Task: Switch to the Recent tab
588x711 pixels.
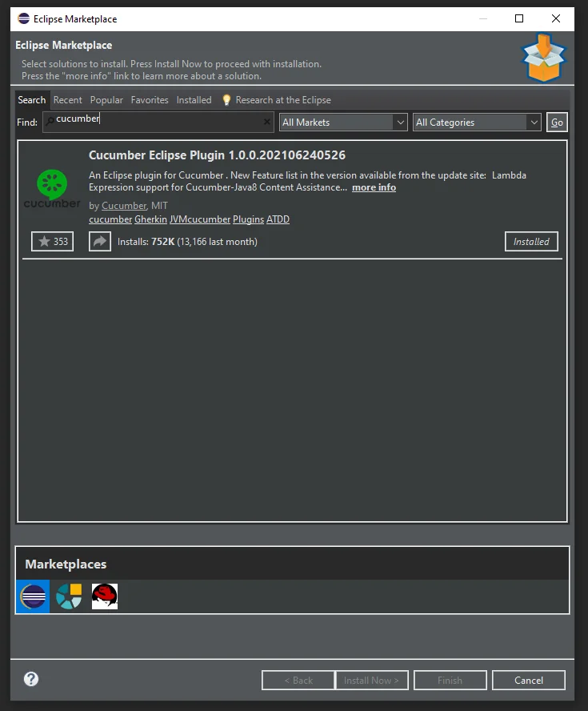Action: [67, 100]
